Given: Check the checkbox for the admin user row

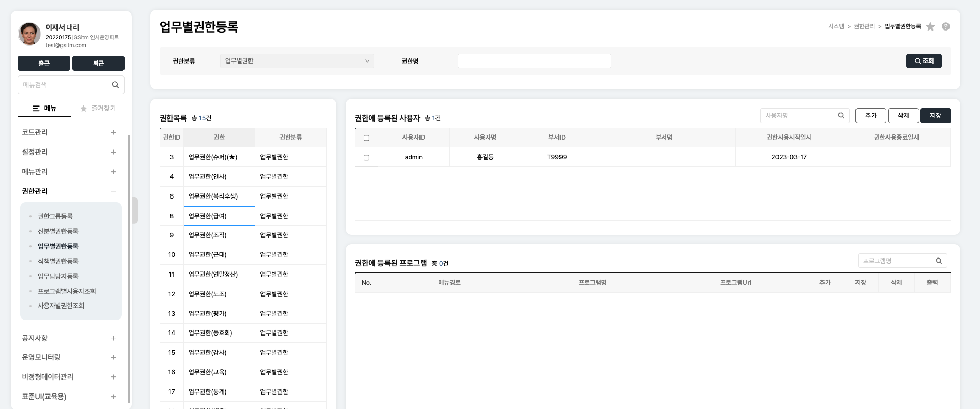Looking at the screenshot, I should (x=366, y=157).
